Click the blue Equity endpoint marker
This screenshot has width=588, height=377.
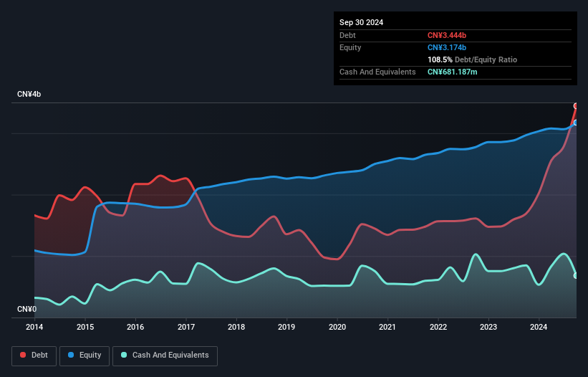[x=576, y=123]
